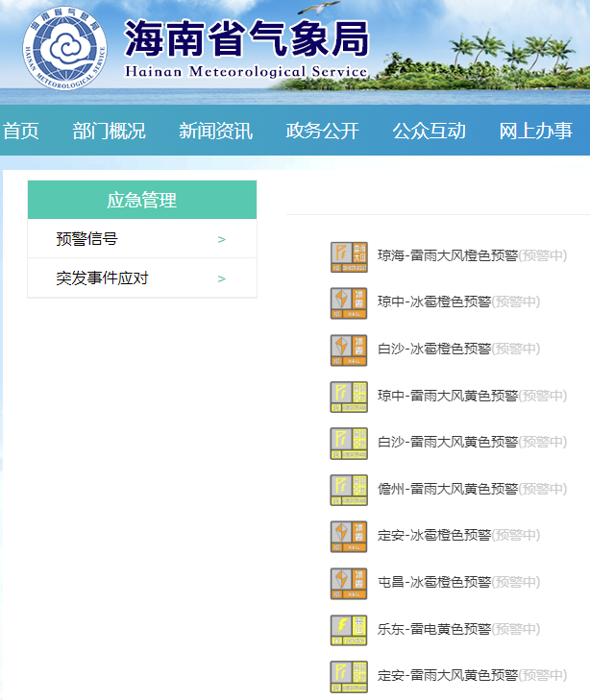
Task: Click the 定安 thunderstorm gale yellow warning icon
Action: (349, 677)
